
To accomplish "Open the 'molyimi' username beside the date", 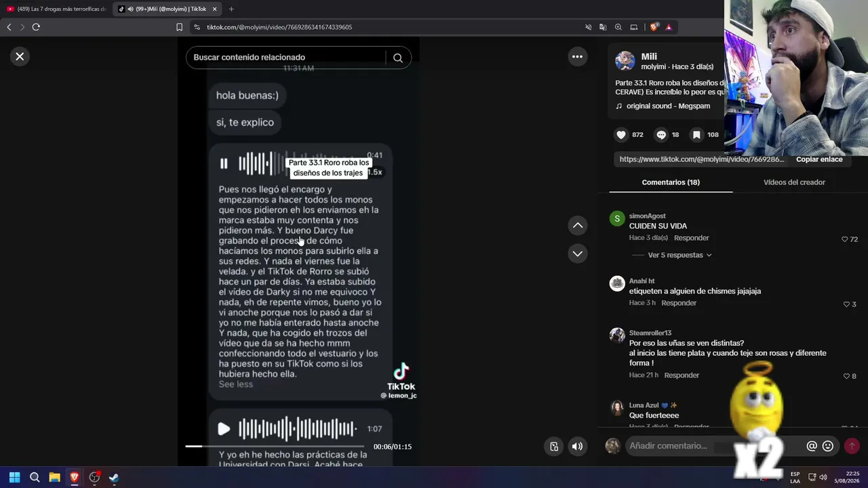I will coord(654,67).
